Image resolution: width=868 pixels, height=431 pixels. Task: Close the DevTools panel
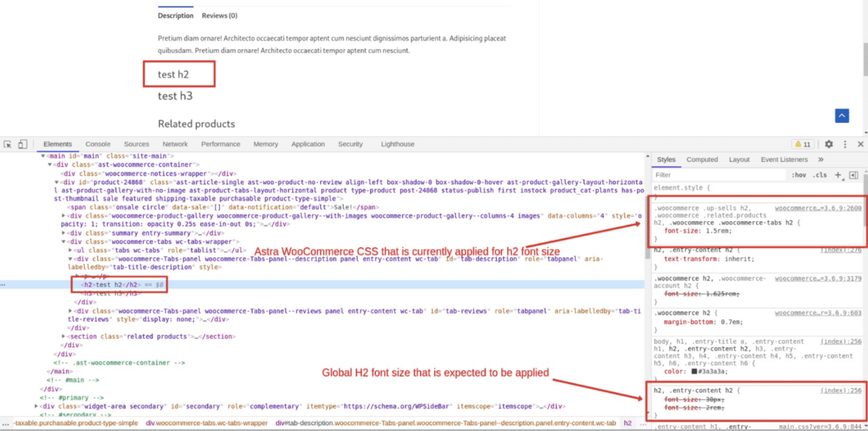tap(860, 144)
